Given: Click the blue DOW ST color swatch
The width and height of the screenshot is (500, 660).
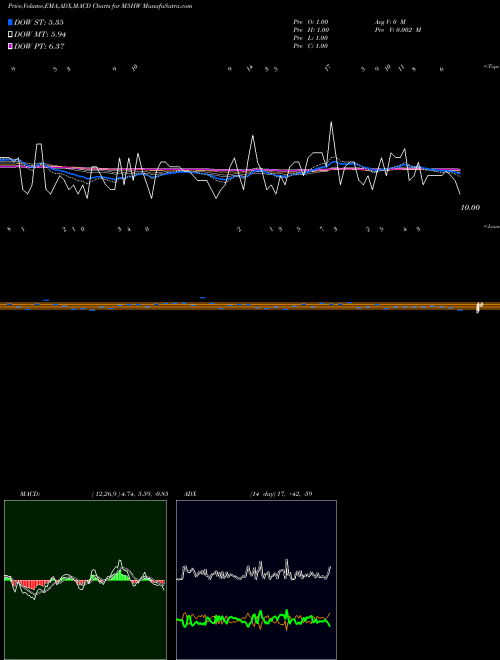Looking at the screenshot, I should pyautogui.click(x=10, y=22).
